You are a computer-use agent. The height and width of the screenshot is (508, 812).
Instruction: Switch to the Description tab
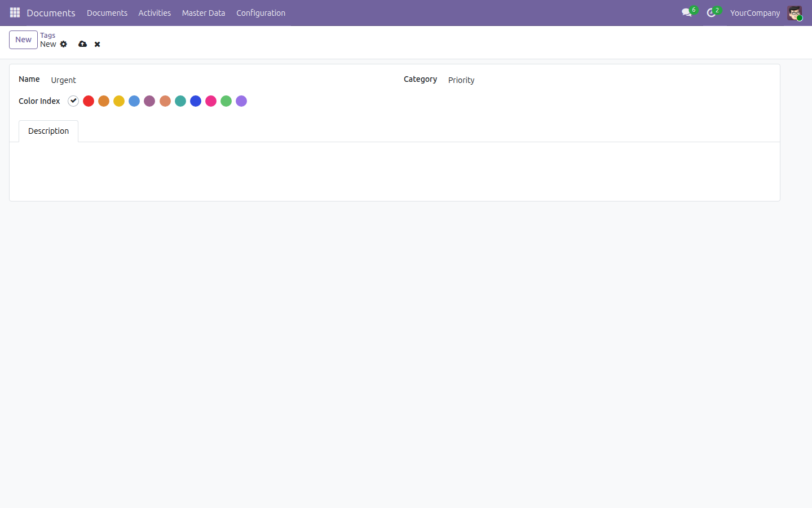point(48,131)
